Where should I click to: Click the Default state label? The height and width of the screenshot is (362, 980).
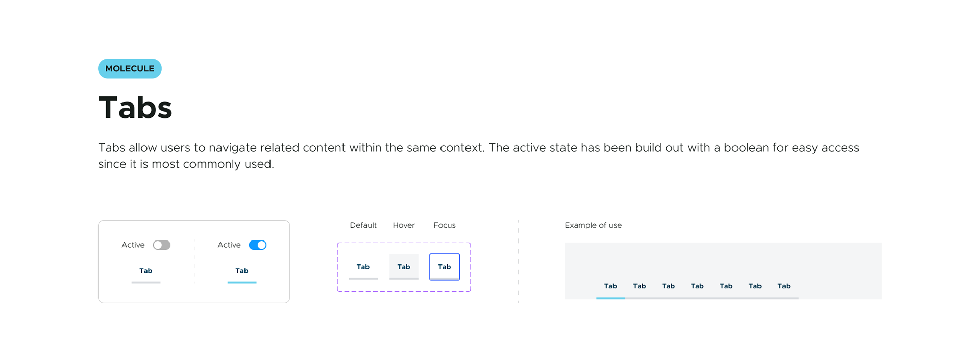click(363, 225)
